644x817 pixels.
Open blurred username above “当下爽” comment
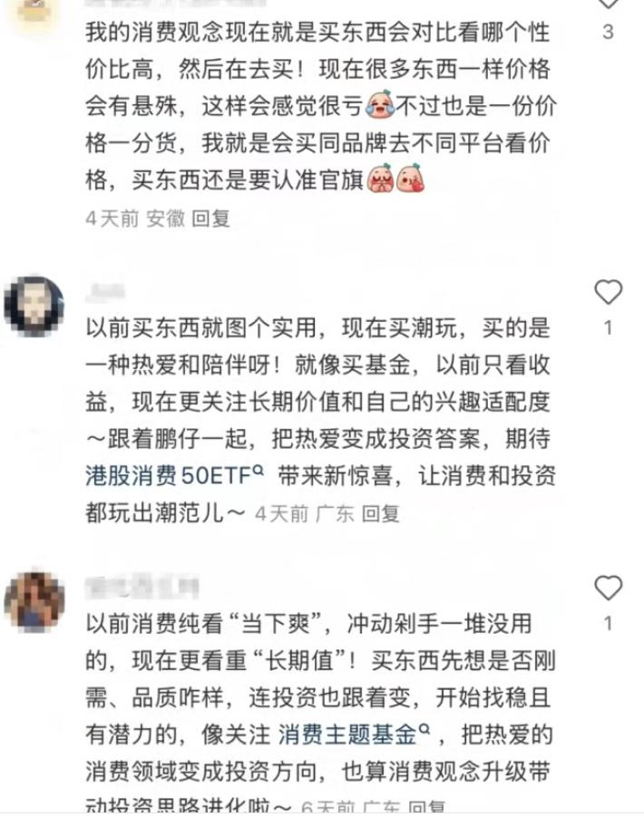click(142, 588)
